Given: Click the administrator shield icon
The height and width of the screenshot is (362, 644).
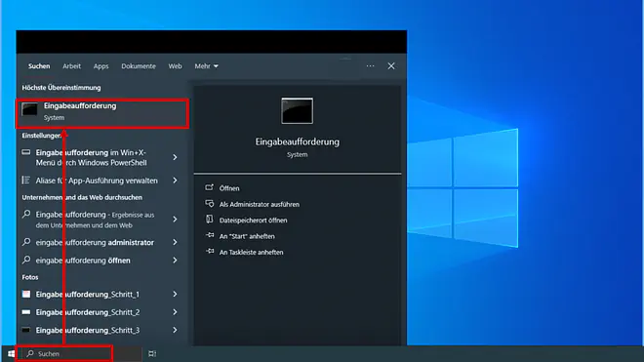Looking at the screenshot, I should click(210, 203).
